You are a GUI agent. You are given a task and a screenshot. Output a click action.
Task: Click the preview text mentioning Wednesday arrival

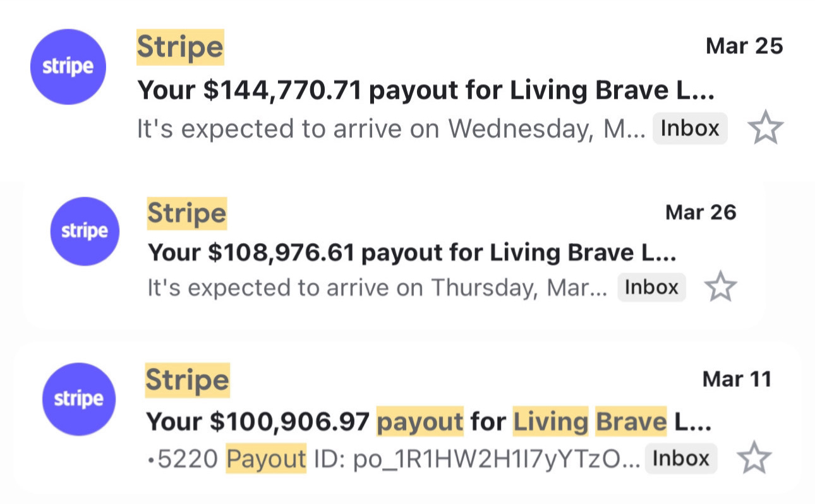coord(391,129)
